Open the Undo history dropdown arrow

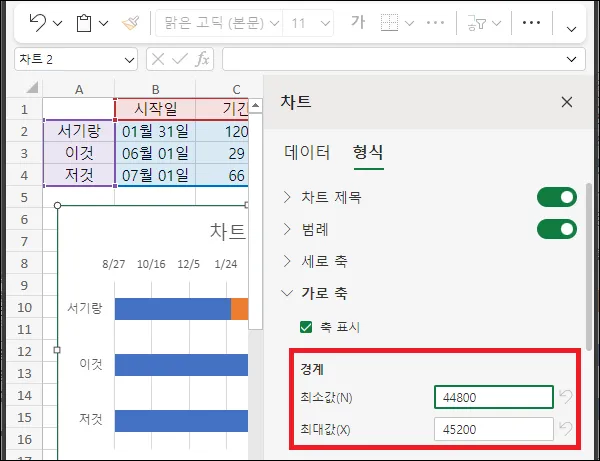pos(57,23)
